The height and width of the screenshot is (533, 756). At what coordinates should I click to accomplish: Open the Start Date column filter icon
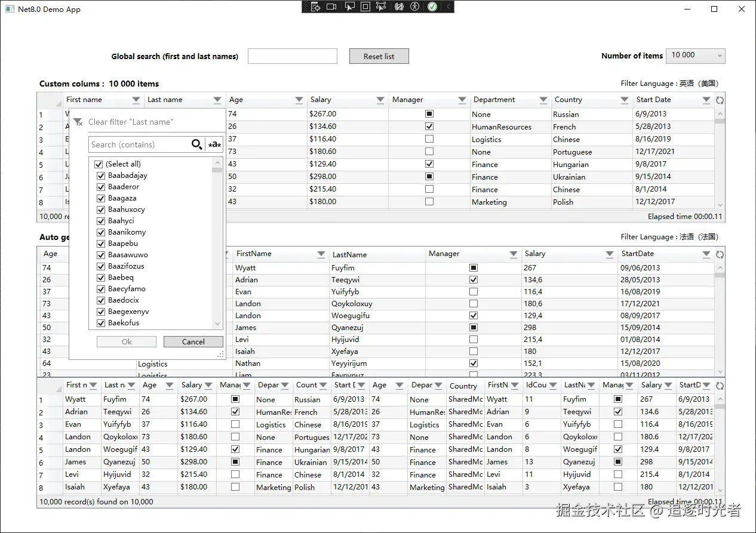pos(706,100)
